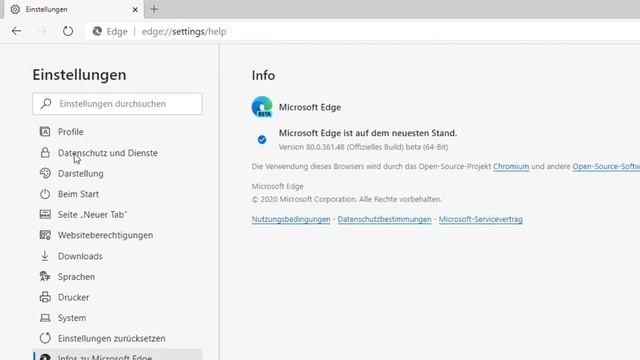Click the printer icon for Drucker
This screenshot has width=640, height=360.
coord(45,297)
